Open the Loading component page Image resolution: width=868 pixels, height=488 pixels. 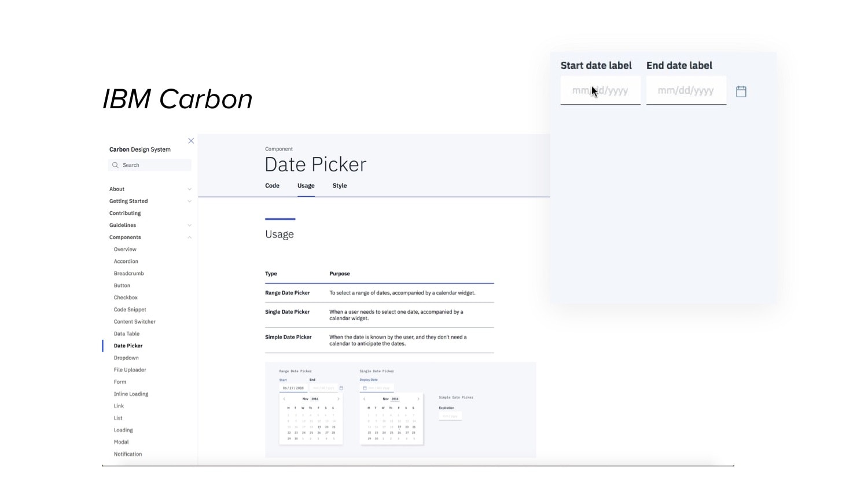click(123, 430)
